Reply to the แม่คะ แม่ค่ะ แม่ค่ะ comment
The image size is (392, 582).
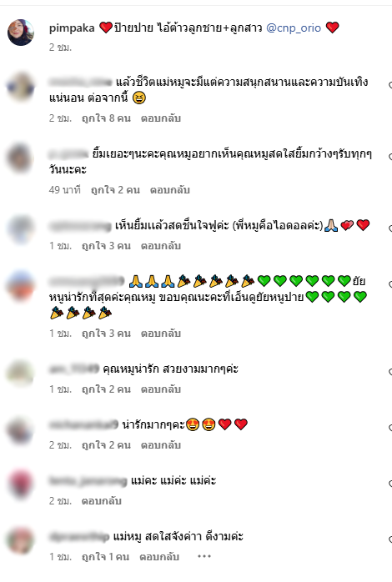click(102, 501)
